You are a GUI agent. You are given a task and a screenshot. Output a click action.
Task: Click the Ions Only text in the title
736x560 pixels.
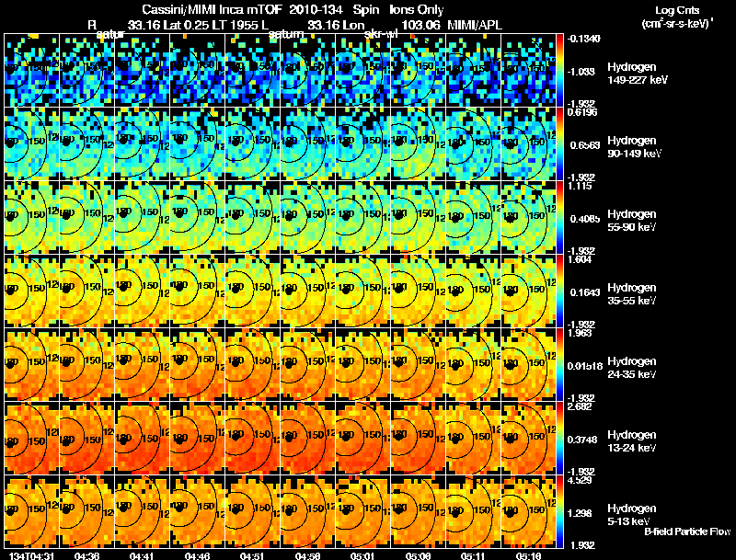coord(417,9)
